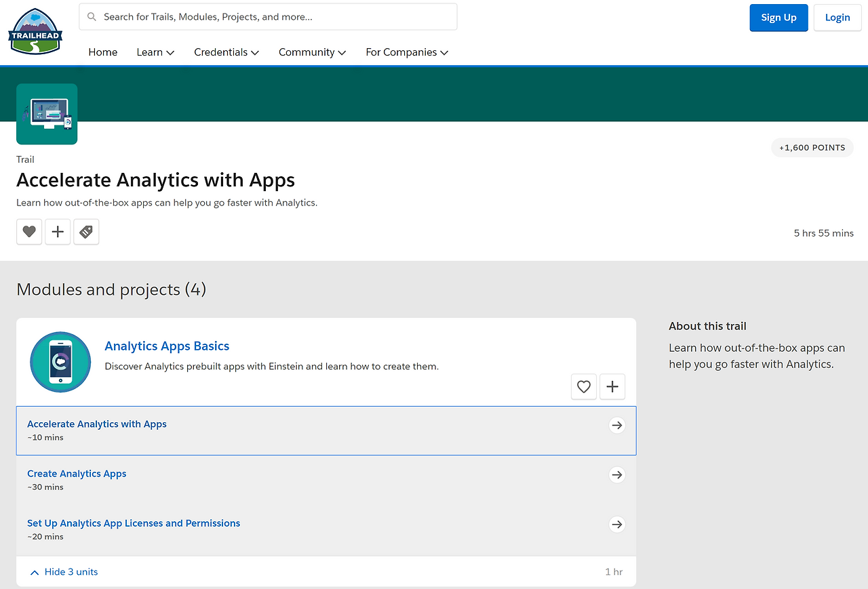Viewport: 868px width, 589px height.
Task: Click the Accelerate Analytics with Apps page title
Action: (x=156, y=180)
